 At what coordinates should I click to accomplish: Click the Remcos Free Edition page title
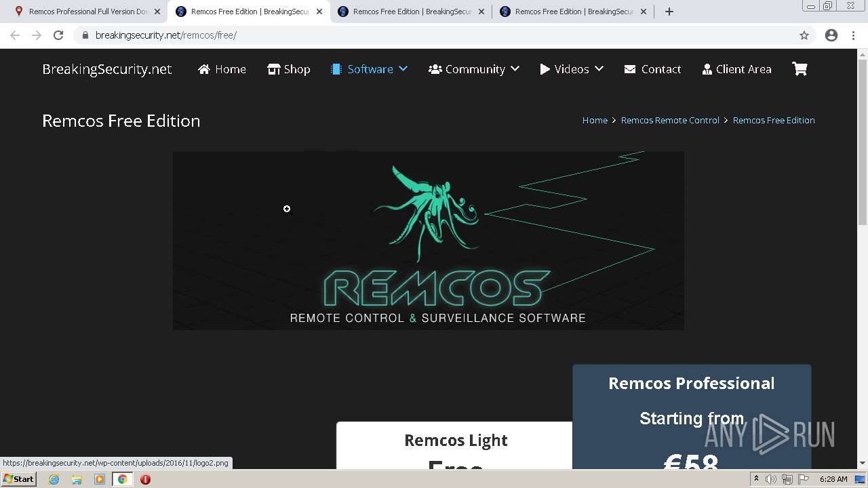tap(121, 121)
